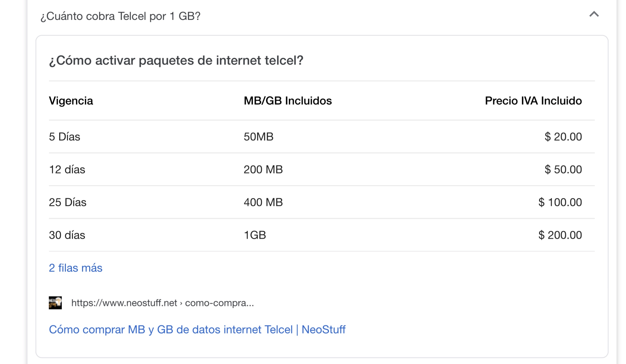Select the 12 días row cell
626x364 pixels.
67,170
